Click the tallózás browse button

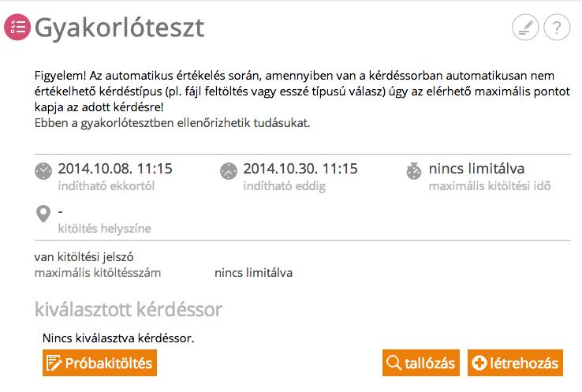pos(421,363)
